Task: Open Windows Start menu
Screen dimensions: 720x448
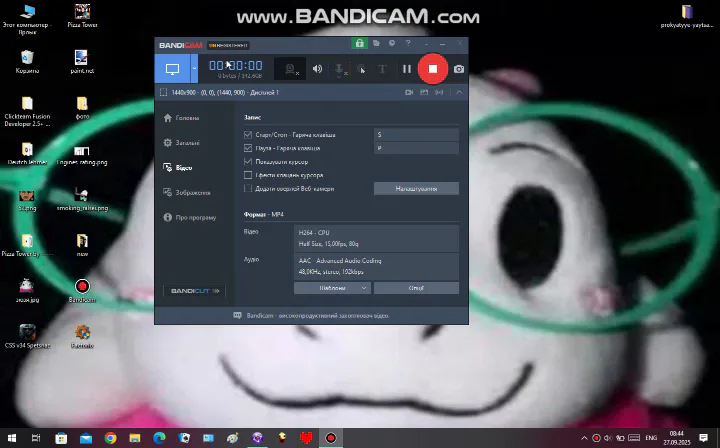Action: tap(12, 438)
